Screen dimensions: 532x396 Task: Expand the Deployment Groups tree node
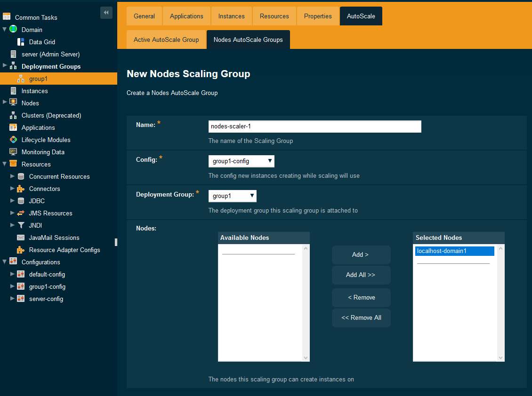pyautogui.click(x=4, y=65)
